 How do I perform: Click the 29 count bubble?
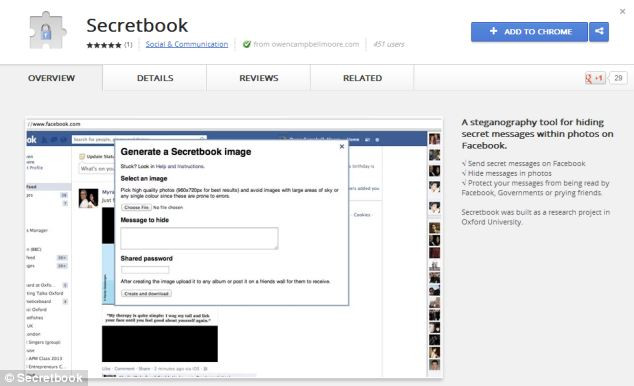(x=618, y=78)
